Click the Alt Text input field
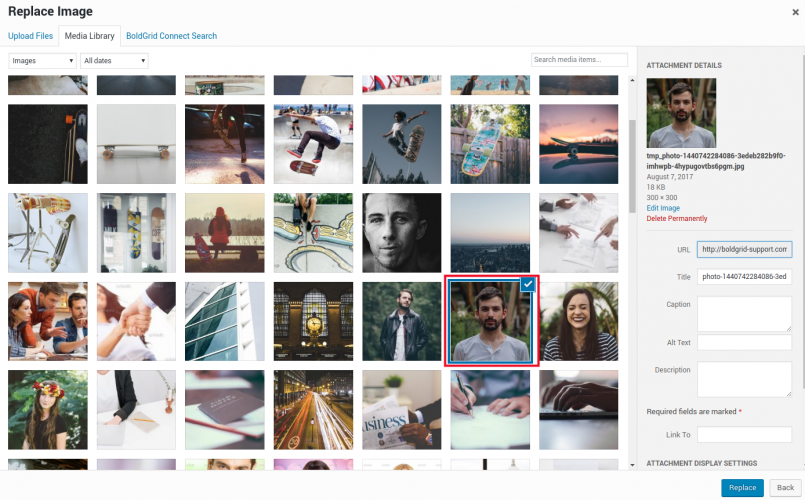805x500 pixels. pyautogui.click(x=744, y=342)
